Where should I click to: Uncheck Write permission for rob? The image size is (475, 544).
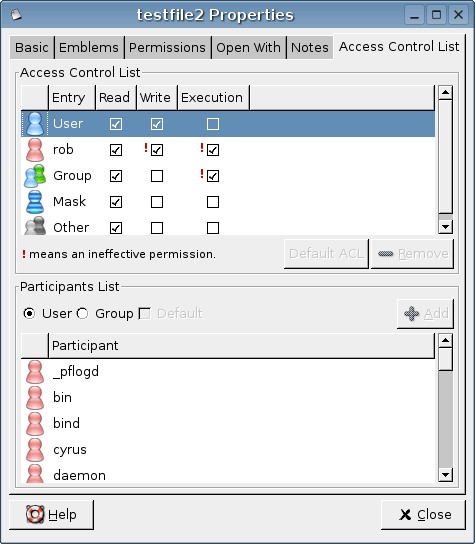coord(157,150)
